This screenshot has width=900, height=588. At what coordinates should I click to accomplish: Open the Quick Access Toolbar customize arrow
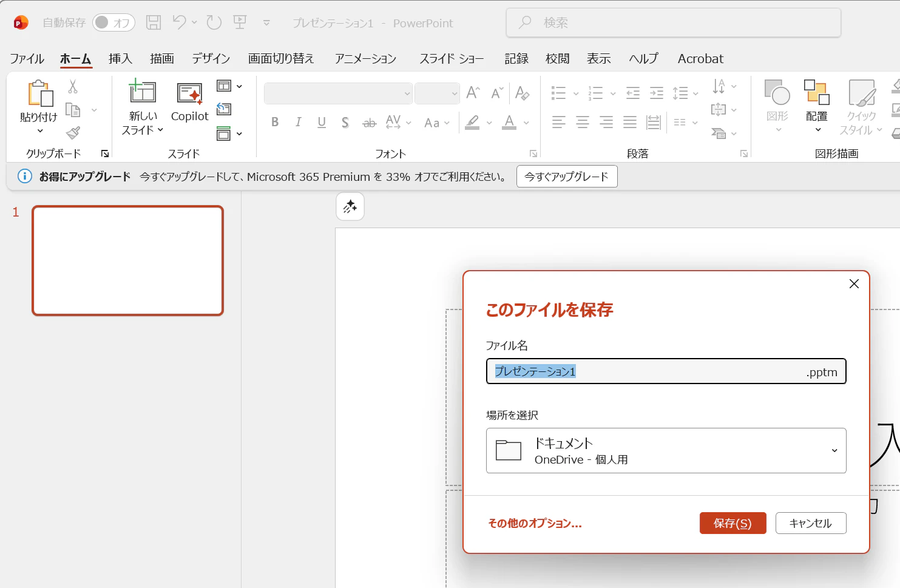pos(266,22)
